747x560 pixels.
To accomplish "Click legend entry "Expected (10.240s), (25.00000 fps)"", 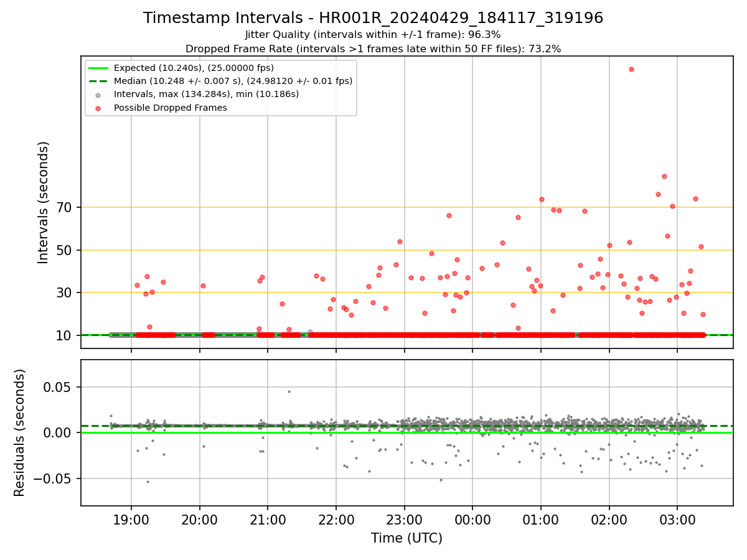I will pos(194,68).
